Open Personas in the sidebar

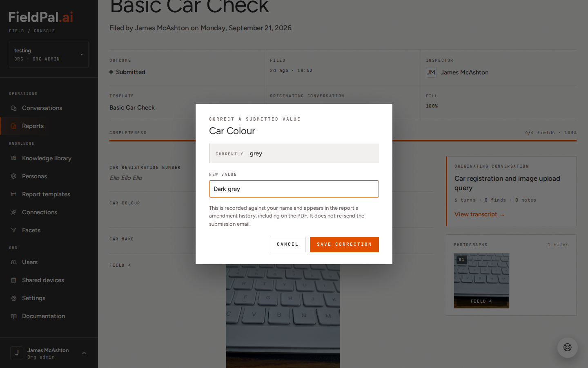click(x=49, y=176)
